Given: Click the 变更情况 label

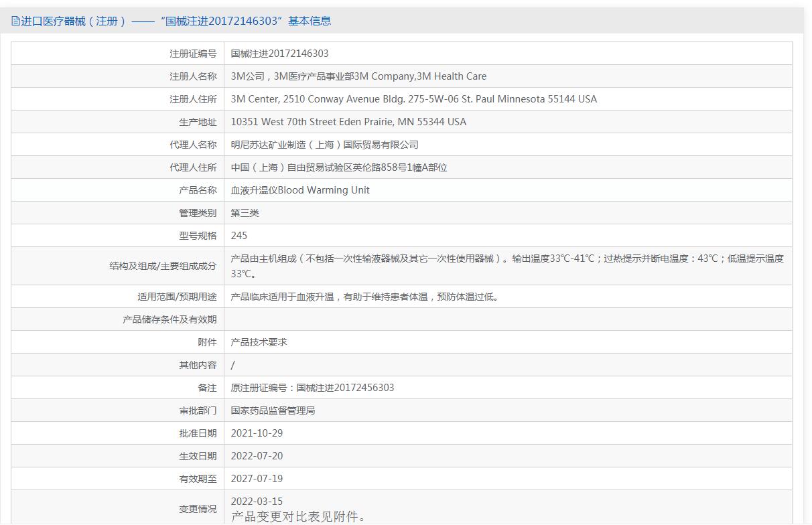Looking at the screenshot, I should (198, 509).
